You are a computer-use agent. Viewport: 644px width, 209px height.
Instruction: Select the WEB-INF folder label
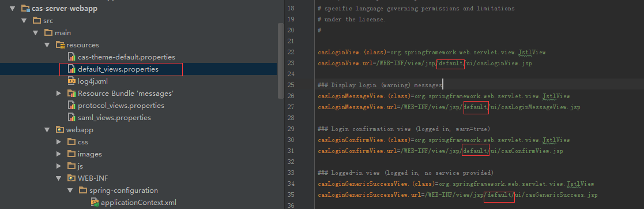(x=93, y=178)
